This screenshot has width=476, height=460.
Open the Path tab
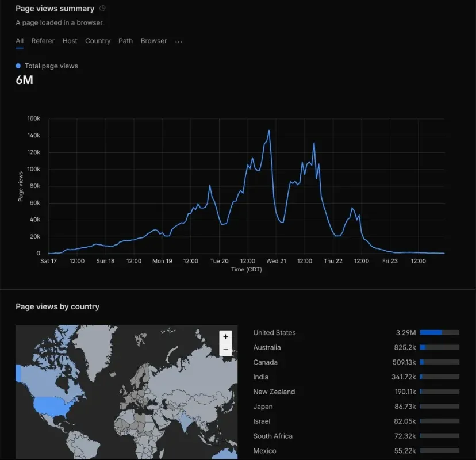126,41
